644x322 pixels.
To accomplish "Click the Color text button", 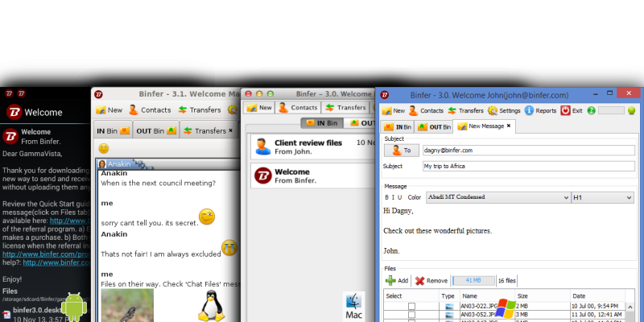I will (x=414, y=197).
